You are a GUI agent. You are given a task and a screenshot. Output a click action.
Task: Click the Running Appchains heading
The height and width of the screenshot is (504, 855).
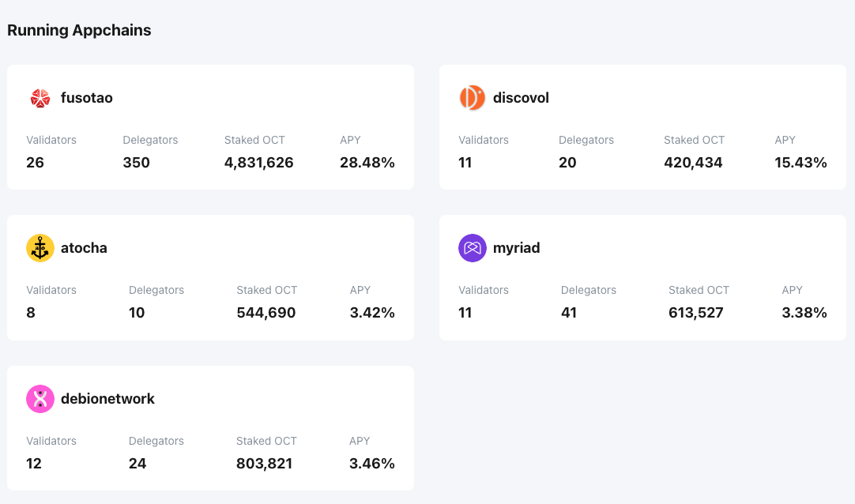coord(79,31)
